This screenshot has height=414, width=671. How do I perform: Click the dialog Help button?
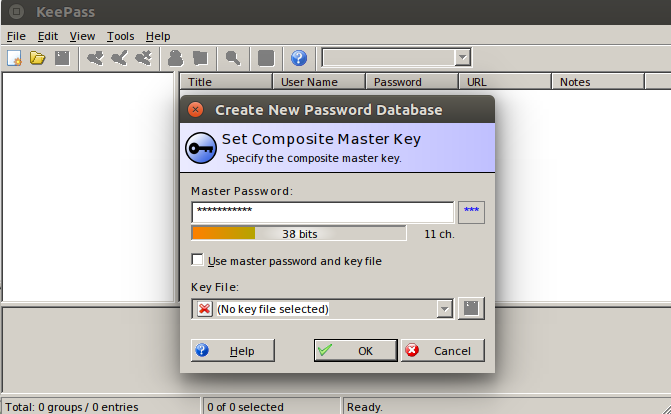point(232,351)
